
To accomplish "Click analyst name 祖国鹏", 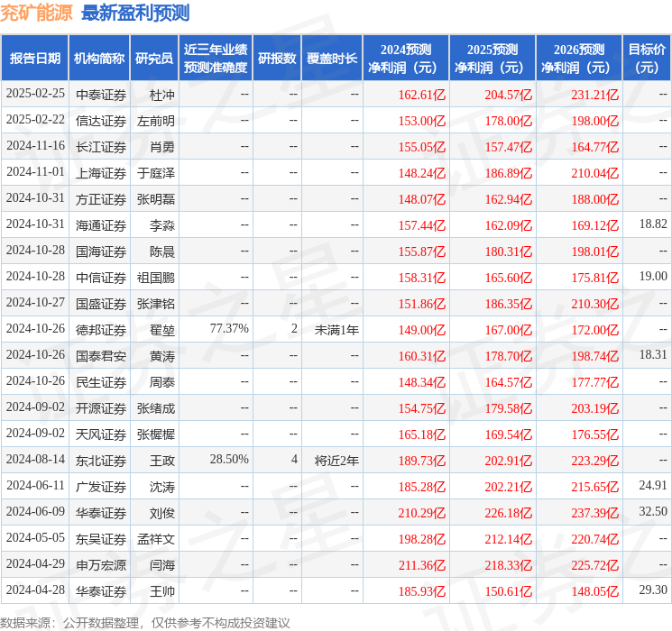I will point(156,278).
